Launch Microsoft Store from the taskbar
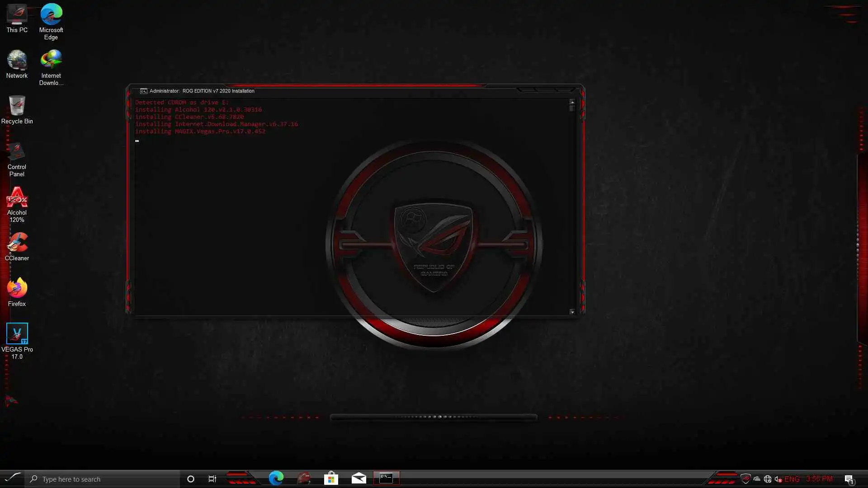 (x=331, y=478)
